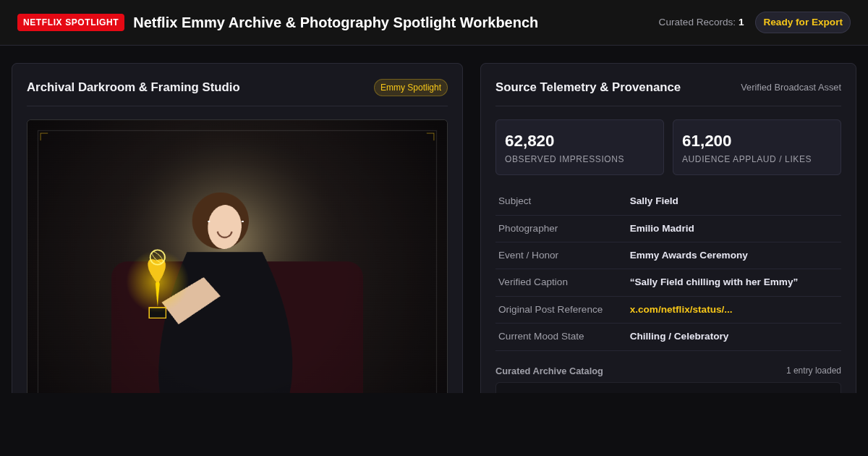Select the Emmy Awards Ceremony event value

pos(689,256)
